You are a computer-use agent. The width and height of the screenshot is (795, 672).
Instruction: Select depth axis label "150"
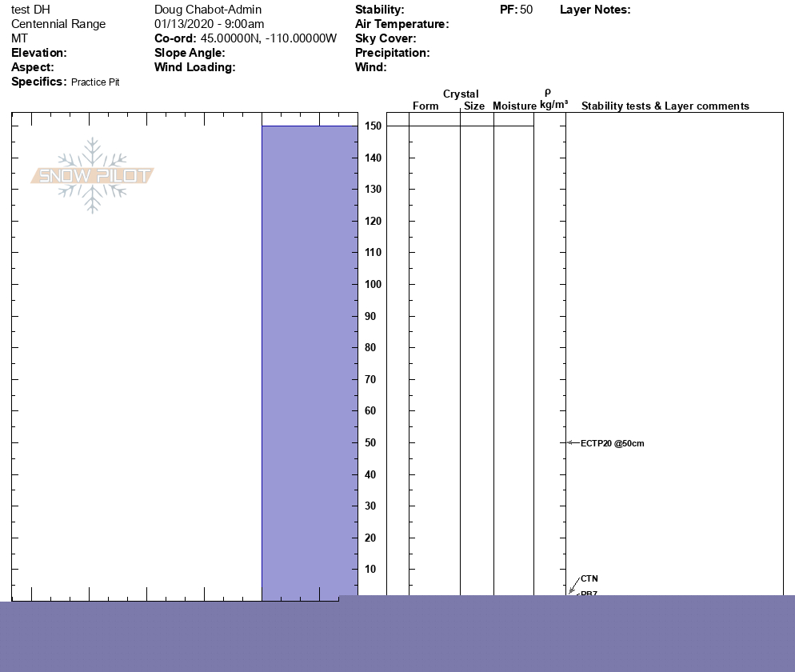point(374,126)
